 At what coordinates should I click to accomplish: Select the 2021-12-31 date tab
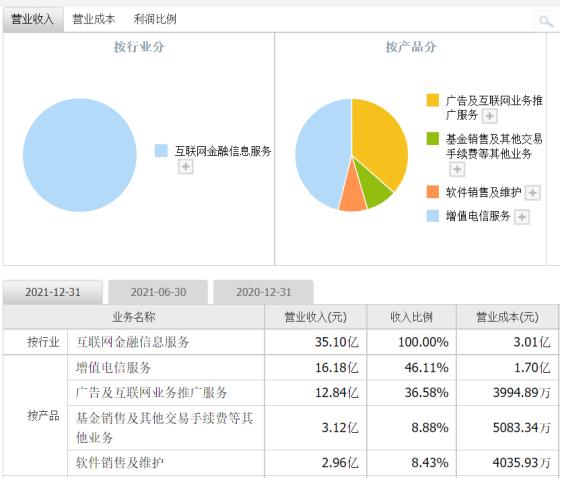(53, 292)
